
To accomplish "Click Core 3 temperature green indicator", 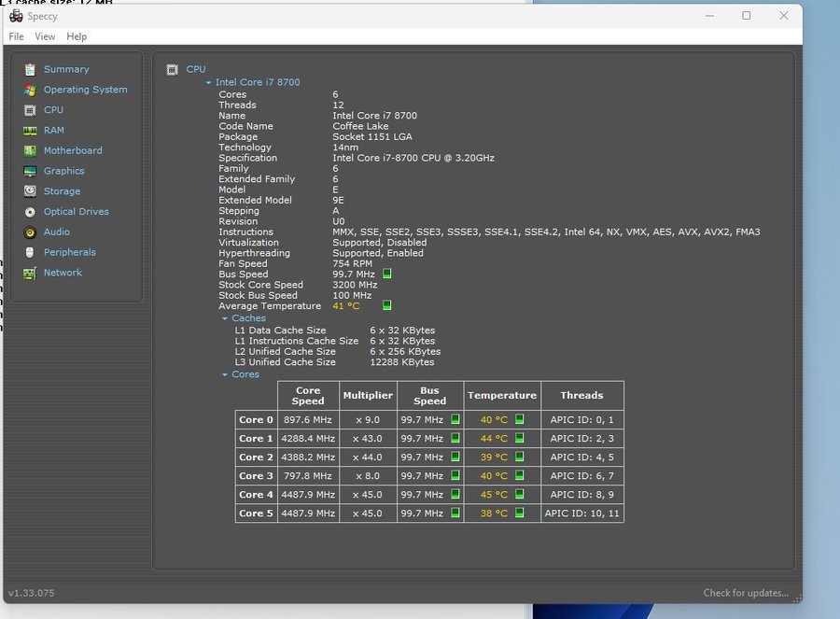I will 519,475.
